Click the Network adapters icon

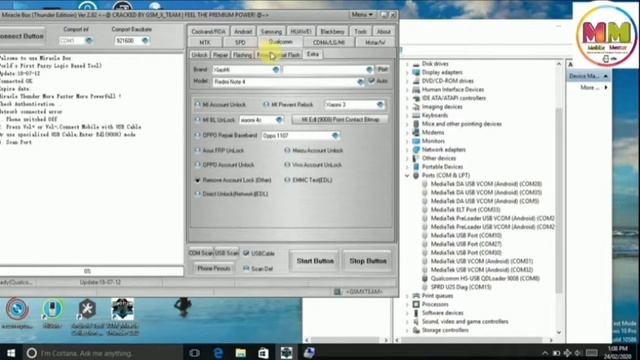point(416,150)
